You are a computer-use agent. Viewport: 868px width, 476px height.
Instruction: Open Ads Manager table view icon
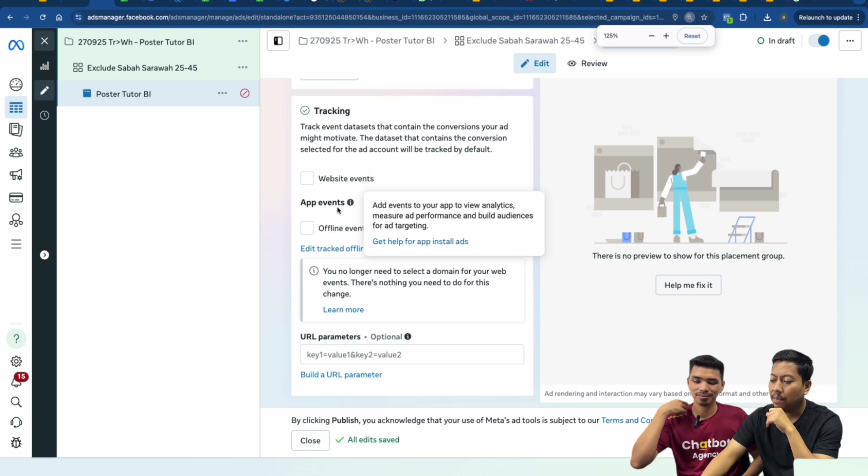pyautogui.click(x=16, y=108)
